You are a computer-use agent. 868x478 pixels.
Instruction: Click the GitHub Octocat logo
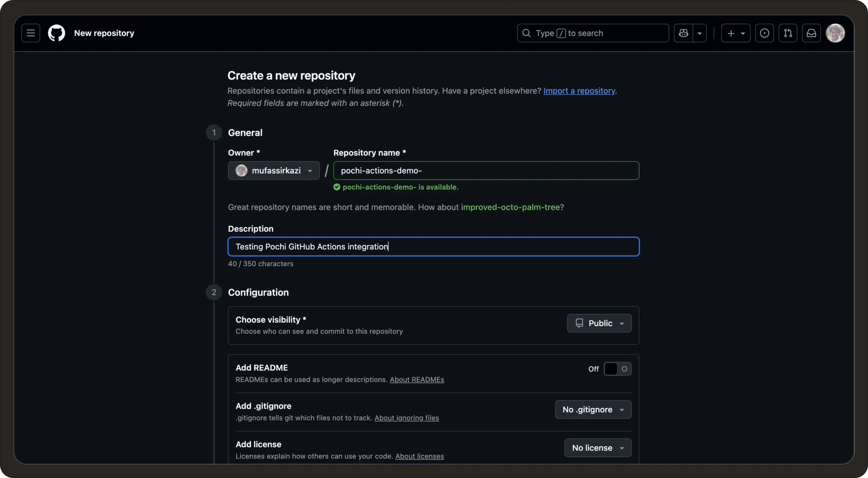coord(56,33)
